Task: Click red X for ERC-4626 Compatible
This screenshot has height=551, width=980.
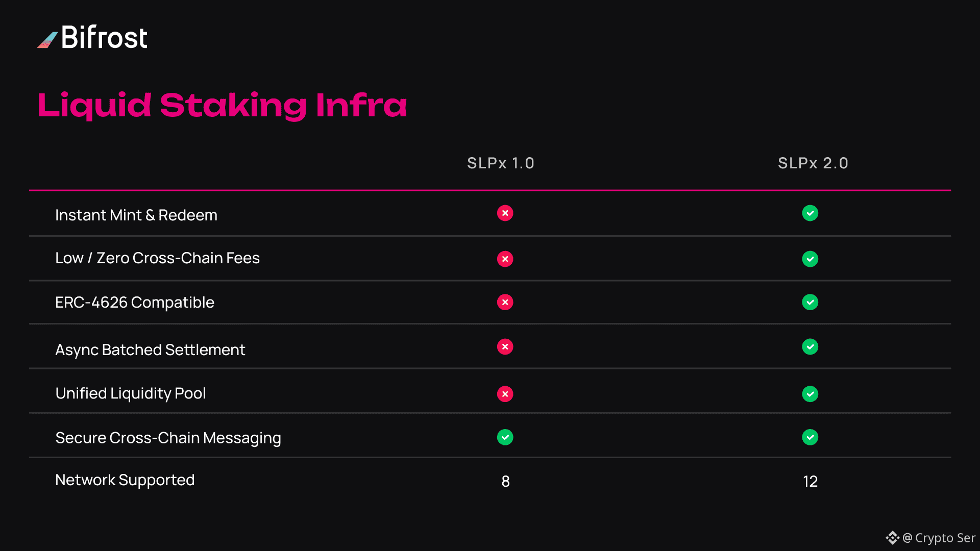Action: tap(505, 303)
